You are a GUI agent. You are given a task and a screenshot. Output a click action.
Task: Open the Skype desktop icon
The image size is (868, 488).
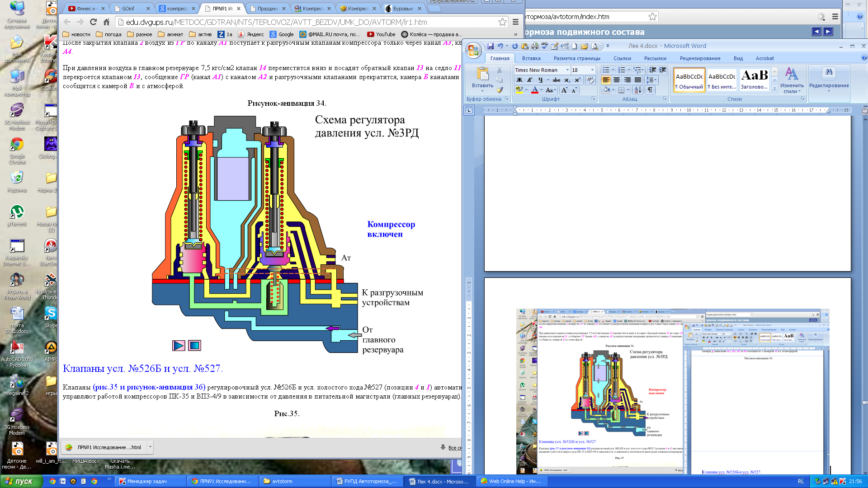coord(51,317)
